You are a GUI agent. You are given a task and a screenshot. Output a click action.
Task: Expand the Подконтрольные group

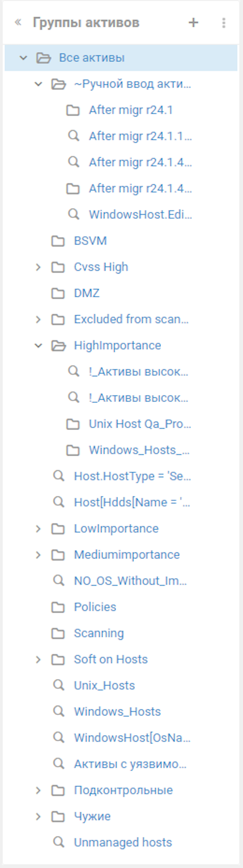click(x=38, y=790)
